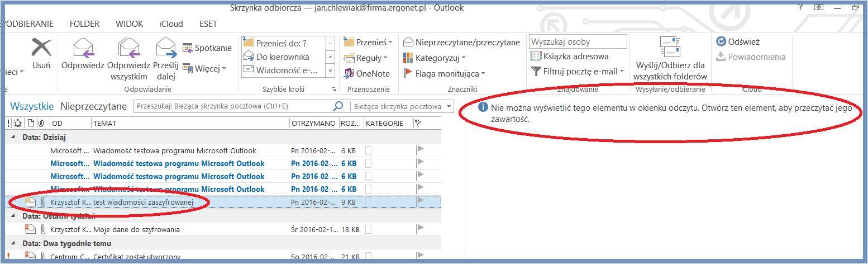Screen dimensions: 868x264
Task: Reply to all with Odpowiedz wszystkim
Action: (x=128, y=59)
